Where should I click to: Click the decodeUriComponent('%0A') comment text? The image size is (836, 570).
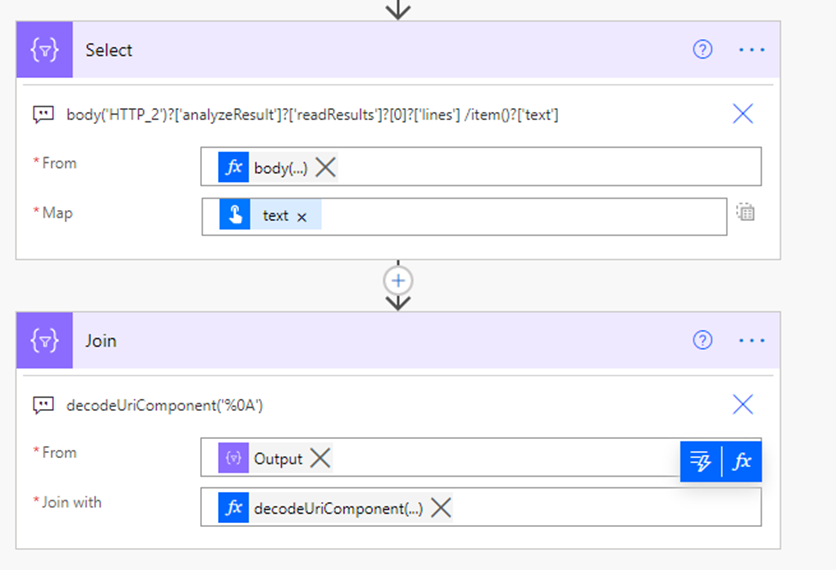[x=164, y=405]
